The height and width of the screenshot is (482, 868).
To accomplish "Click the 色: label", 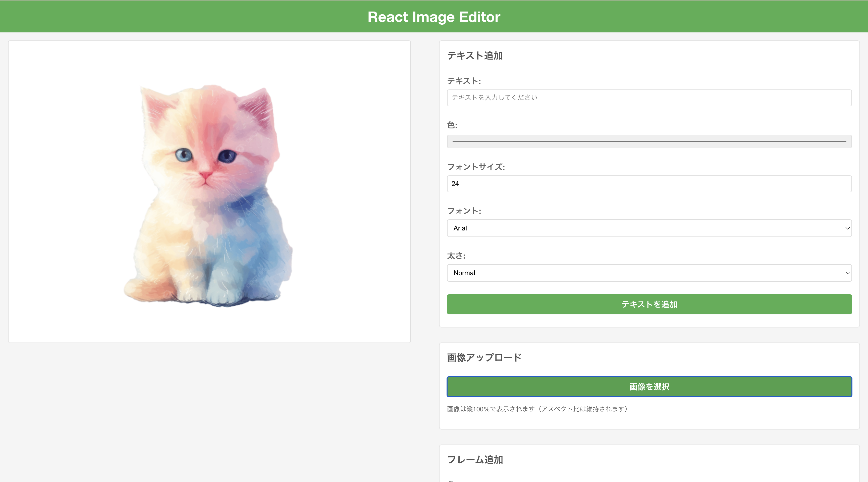I will (x=452, y=125).
